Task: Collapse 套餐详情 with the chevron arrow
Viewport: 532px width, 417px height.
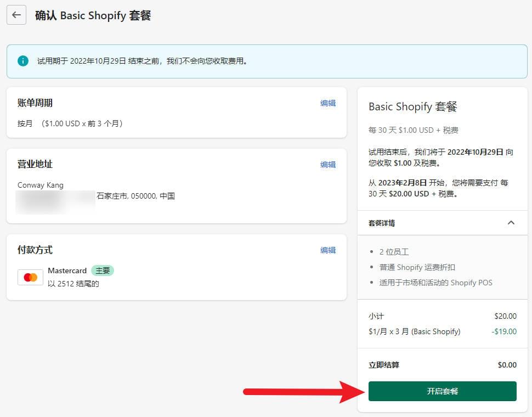Action: pyautogui.click(x=511, y=223)
